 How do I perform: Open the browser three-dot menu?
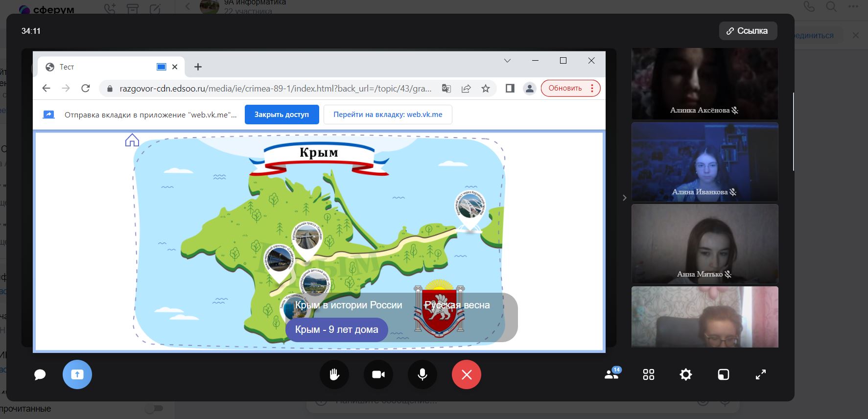pyautogui.click(x=592, y=88)
